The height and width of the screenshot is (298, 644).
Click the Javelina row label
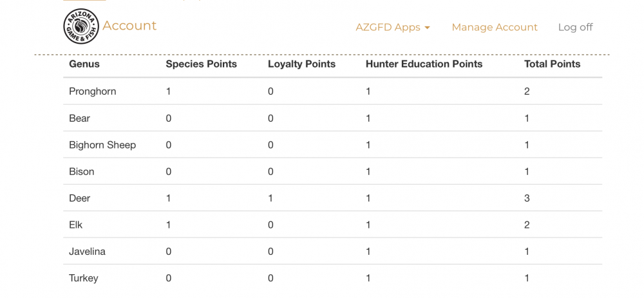click(87, 252)
